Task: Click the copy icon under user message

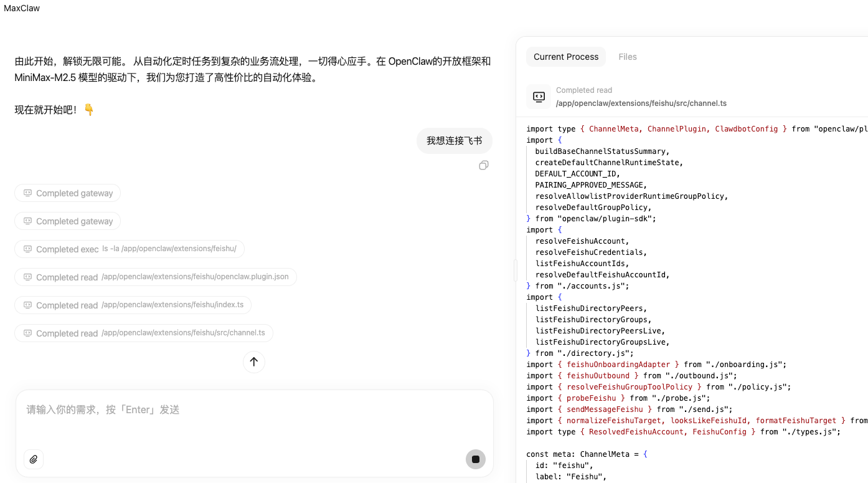Action: (x=484, y=165)
